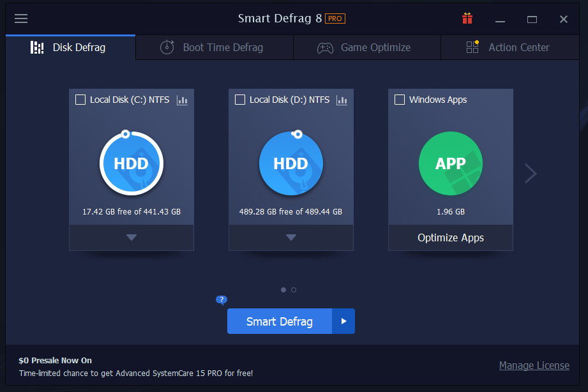
Task: Click the 489.28 GB free of 489.44 GB text
Action: [290, 211]
